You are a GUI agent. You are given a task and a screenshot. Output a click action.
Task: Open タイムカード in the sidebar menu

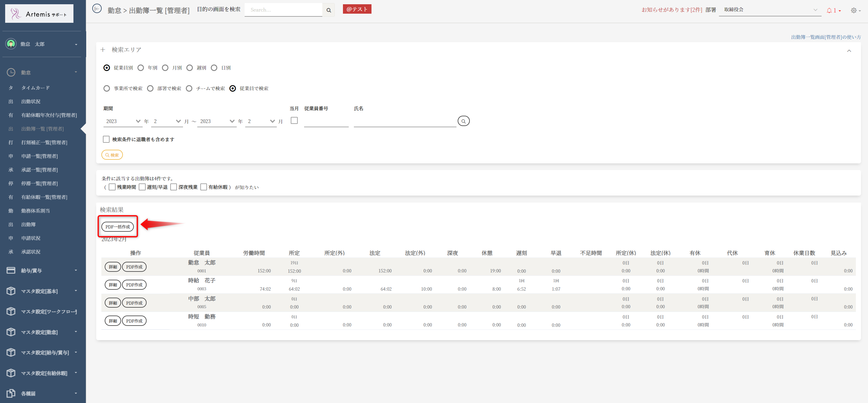click(36, 88)
